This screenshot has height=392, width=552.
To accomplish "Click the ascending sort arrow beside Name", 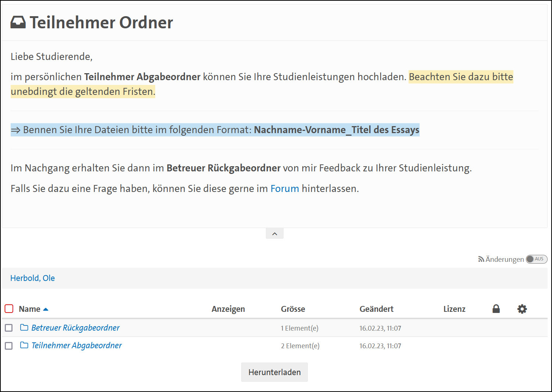I will pyautogui.click(x=46, y=309).
